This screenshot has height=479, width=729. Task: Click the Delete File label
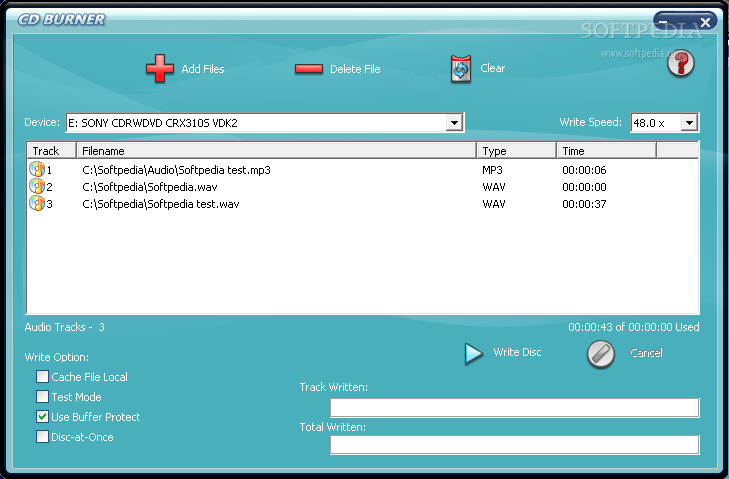355,69
